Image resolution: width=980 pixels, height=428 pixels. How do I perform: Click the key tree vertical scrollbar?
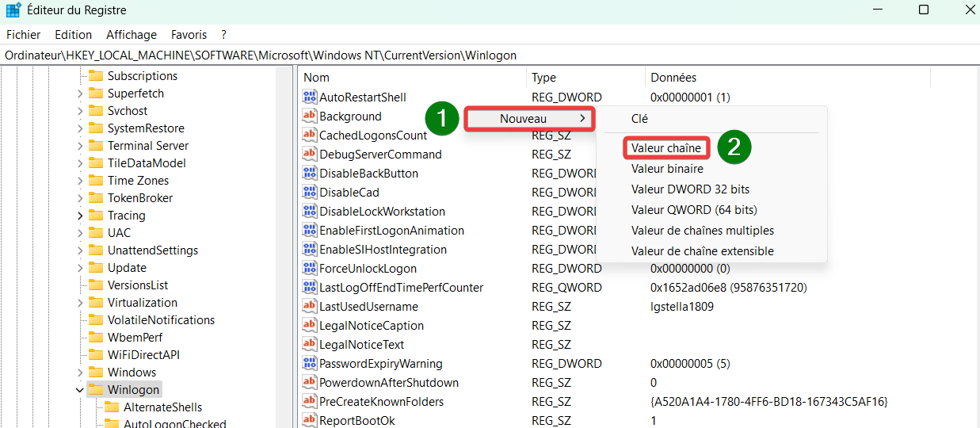coord(284,247)
